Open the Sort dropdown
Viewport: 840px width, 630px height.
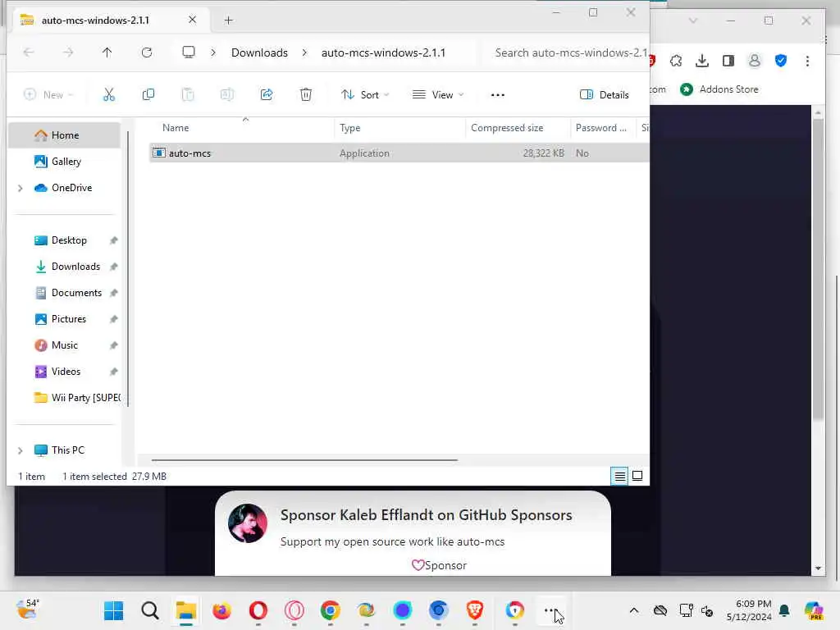pyautogui.click(x=365, y=95)
